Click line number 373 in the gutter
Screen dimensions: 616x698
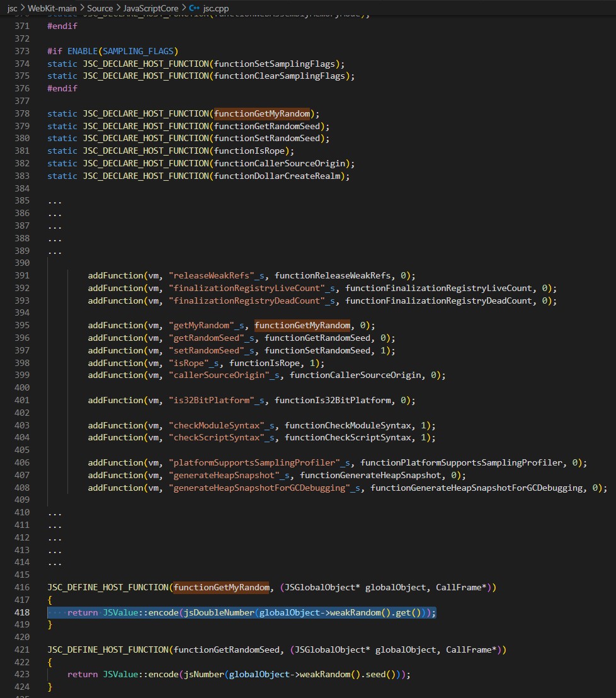tap(22, 51)
